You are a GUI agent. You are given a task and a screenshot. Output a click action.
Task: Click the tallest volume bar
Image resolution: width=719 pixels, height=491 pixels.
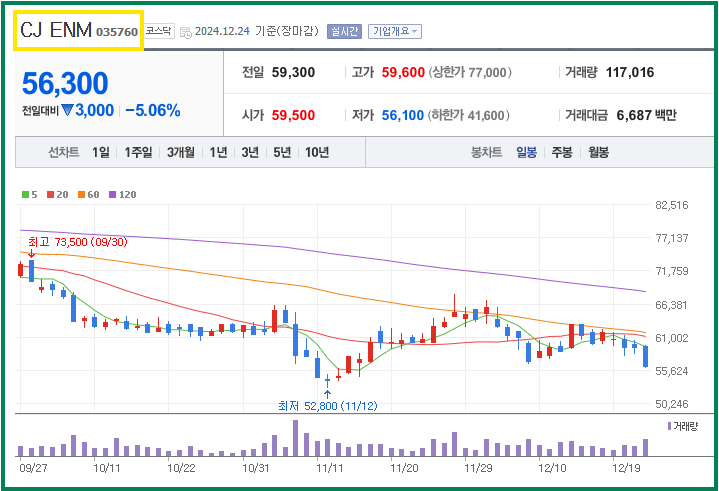[x=295, y=438]
